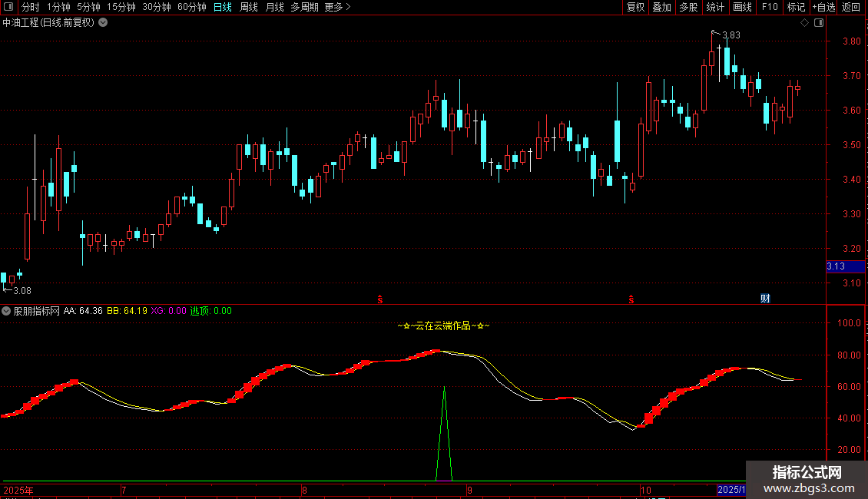
Task: Click the red S marker near October
Action: click(x=631, y=299)
